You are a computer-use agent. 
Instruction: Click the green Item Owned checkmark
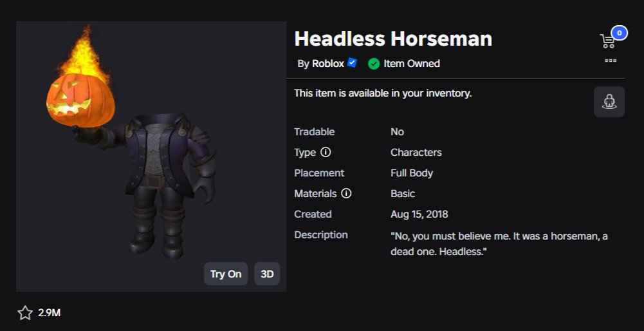[373, 64]
